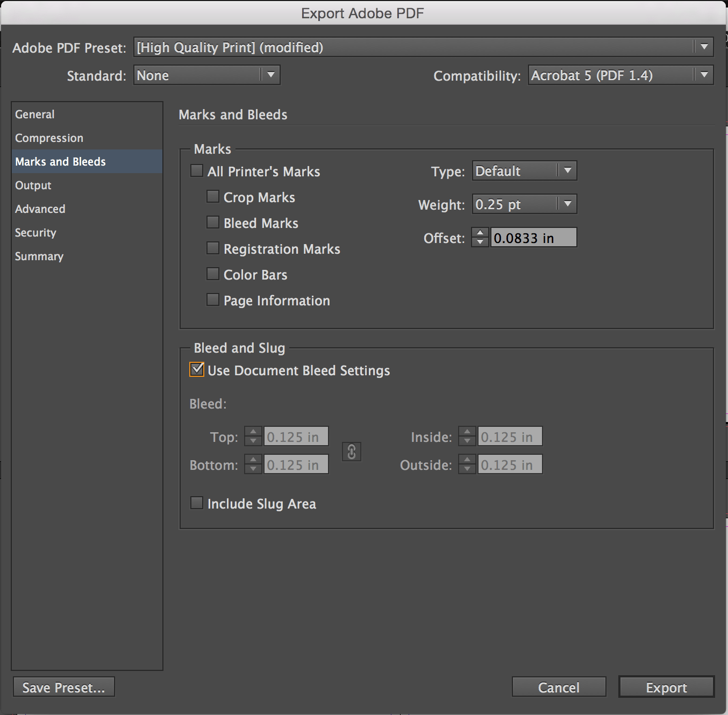728x715 pixels.
Task: Increase the Offset value with up arrow
Action: coord(480,233)
